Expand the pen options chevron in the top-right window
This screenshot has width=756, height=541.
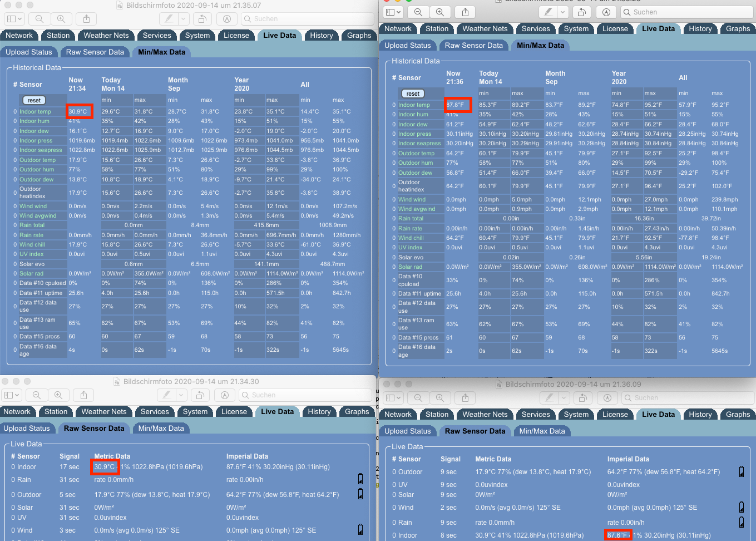pyautogui.click(x=563, y=12)
